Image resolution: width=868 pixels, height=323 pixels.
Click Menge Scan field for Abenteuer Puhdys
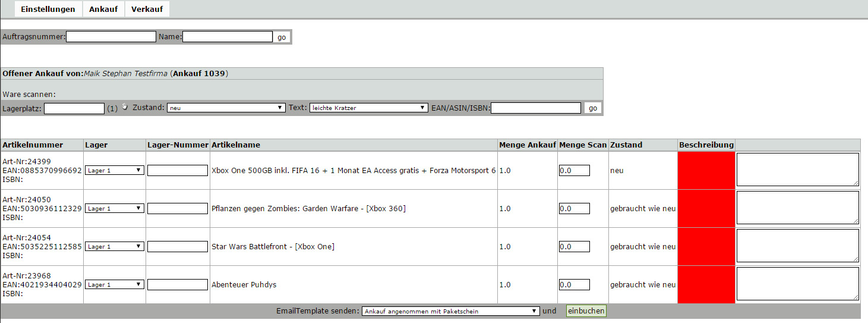point(575,284)
